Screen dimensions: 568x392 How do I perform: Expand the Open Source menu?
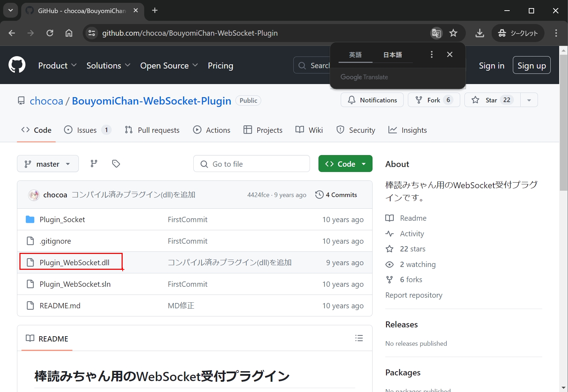[x=169, y=66]
